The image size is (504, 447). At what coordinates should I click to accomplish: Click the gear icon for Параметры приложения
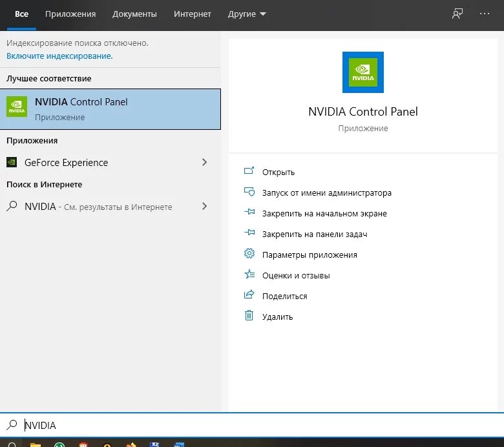249,254
